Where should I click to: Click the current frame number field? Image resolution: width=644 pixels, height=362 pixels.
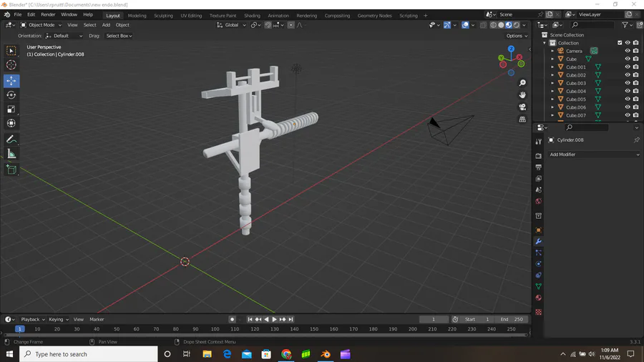(434, 319)
